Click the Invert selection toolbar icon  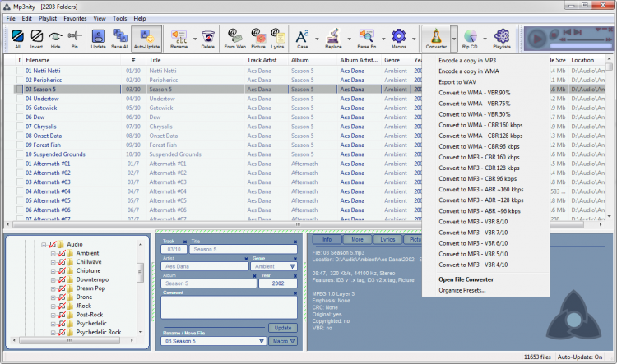(36, 38)
